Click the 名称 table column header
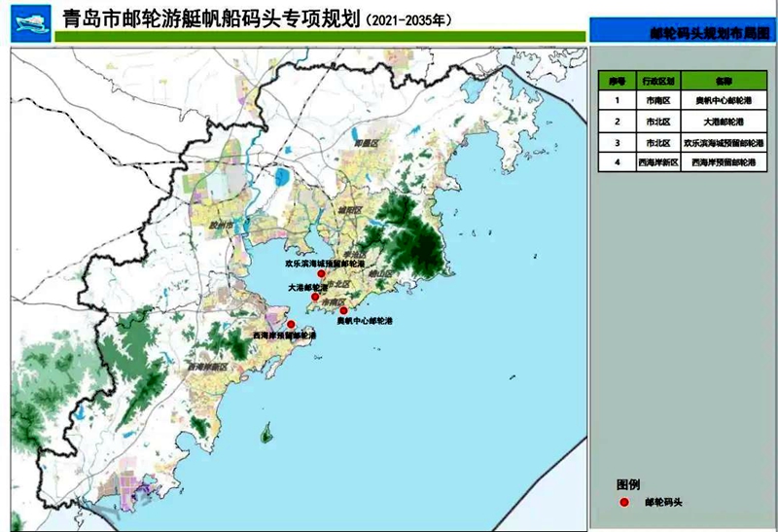The image size is (778, 532). (722, 79)
